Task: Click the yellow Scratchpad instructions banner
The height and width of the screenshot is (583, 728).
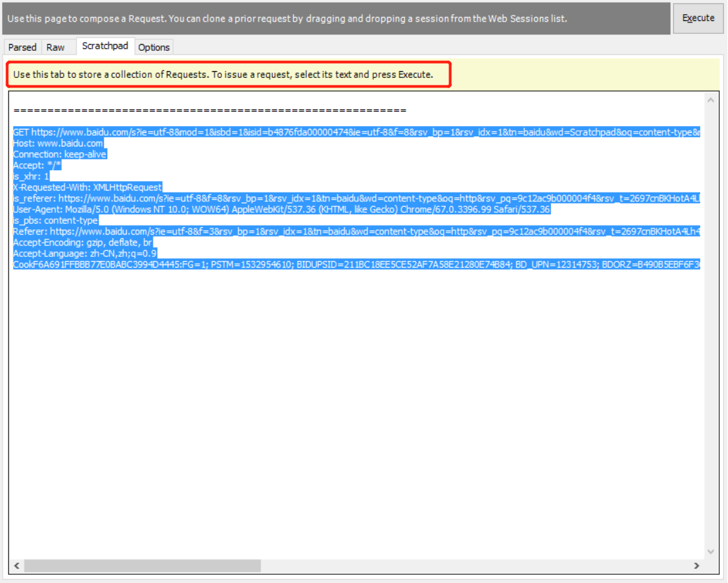Action: (x=231, y=75)
